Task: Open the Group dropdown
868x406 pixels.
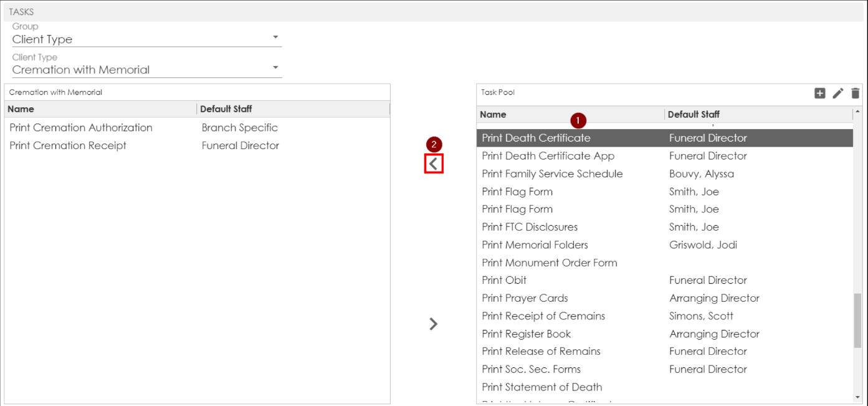Action: pyautogui.click(x=147, y=39)
